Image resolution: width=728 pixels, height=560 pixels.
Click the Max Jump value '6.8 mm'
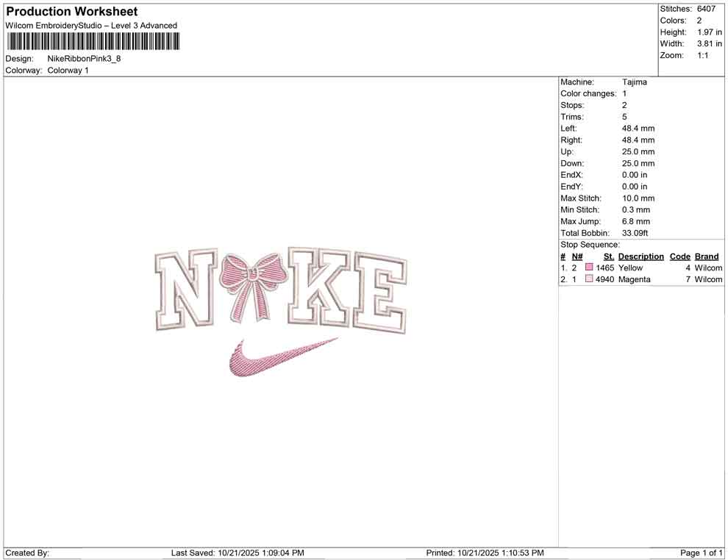click(x=636, y=221)
